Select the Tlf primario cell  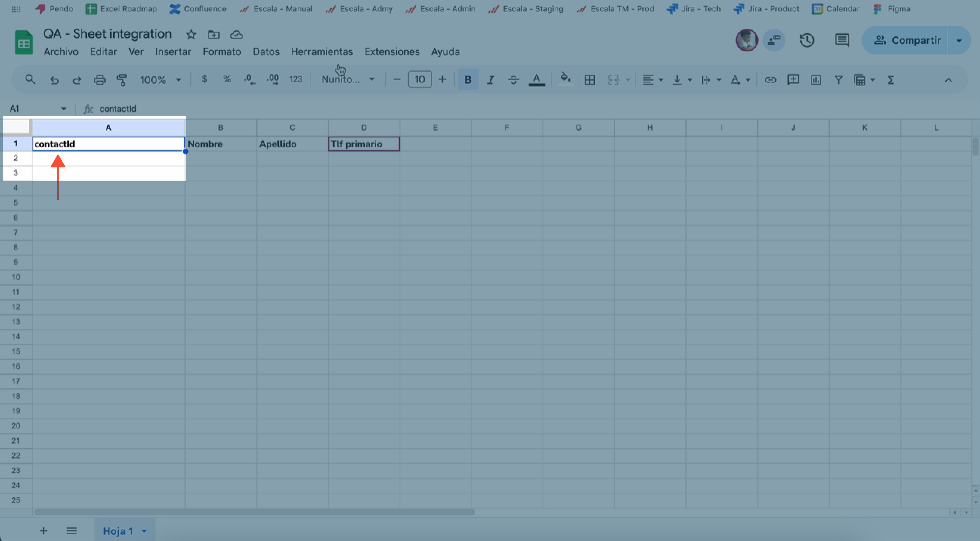(x=364, y=144)
